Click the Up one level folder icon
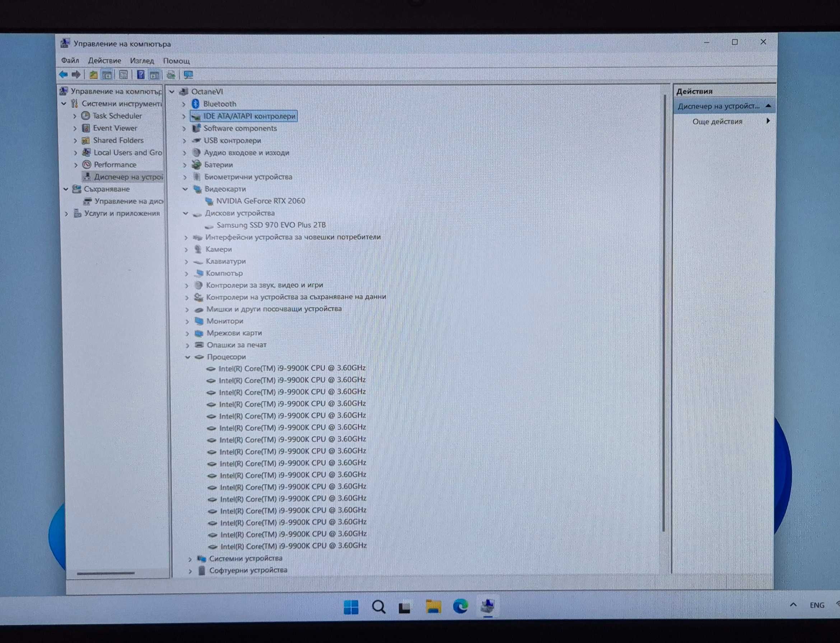The height and width of the screenshot is (643, 840). click(93, 75)
